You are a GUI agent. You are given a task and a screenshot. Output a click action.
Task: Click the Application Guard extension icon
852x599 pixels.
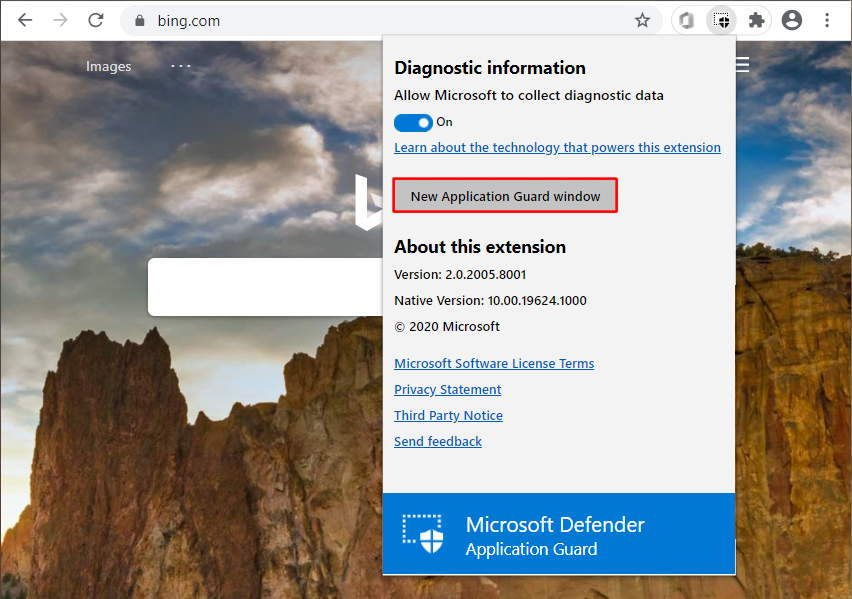pos(721,20)
